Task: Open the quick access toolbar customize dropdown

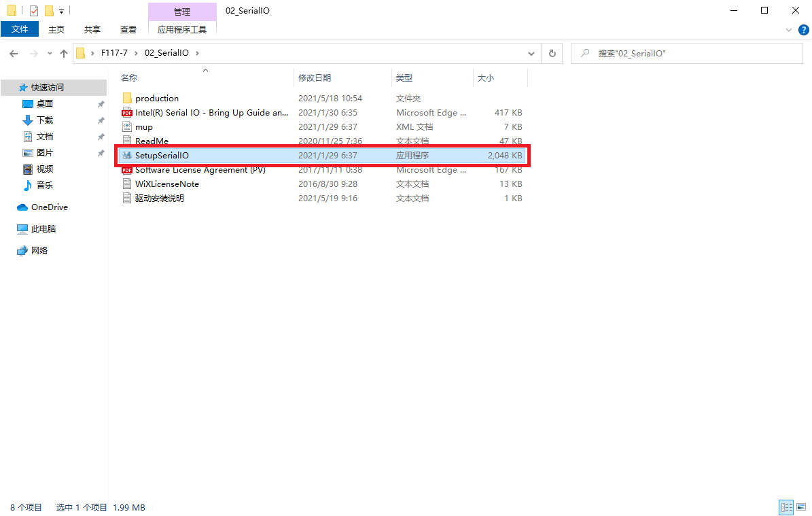Action: (61, 11)
